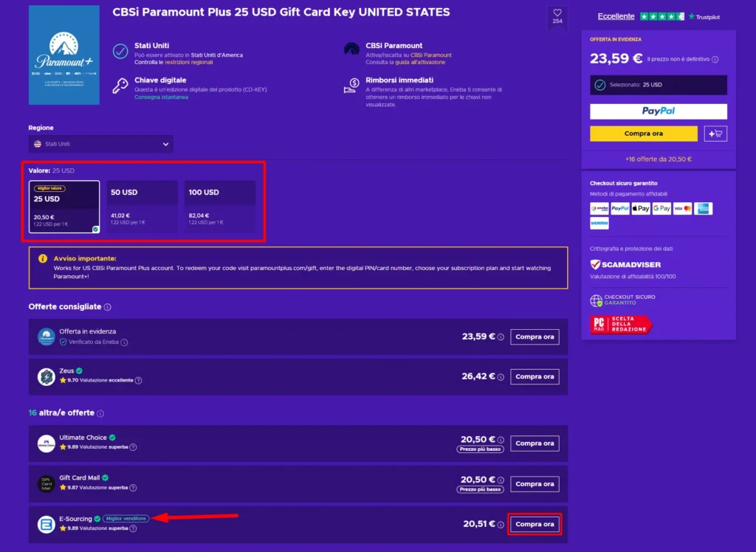
Task: Click the Prezzo più basso badge on Ultimate Choice
Action: [480, 449]
